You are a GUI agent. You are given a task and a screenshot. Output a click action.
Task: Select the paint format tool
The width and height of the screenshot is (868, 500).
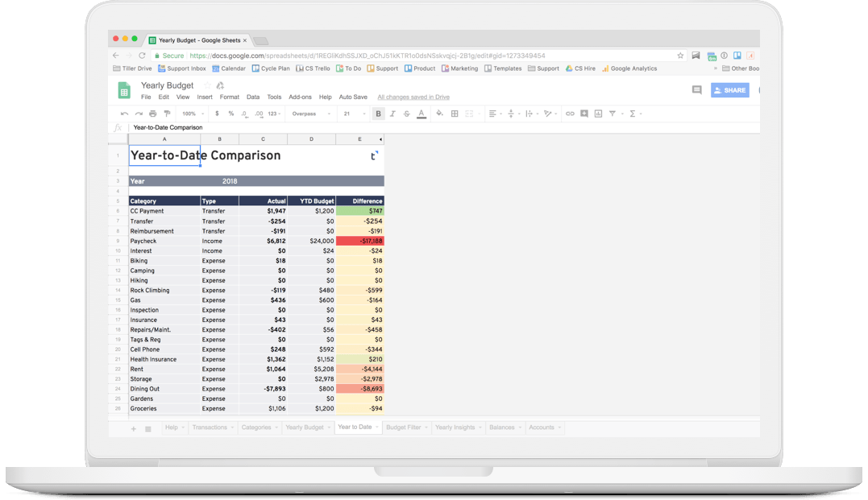(167, 114)
